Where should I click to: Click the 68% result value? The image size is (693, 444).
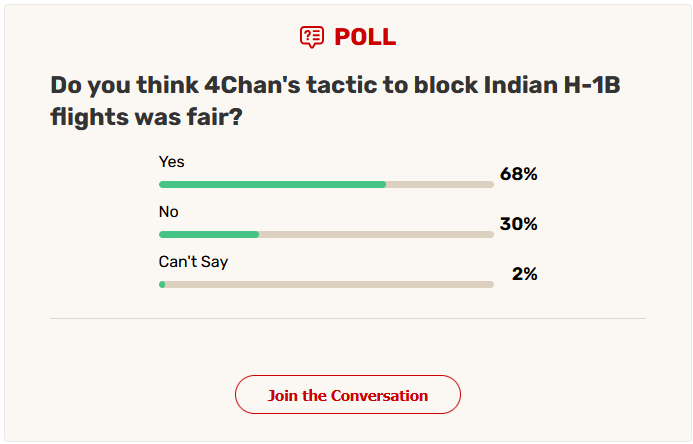click(x=518, y=174)
